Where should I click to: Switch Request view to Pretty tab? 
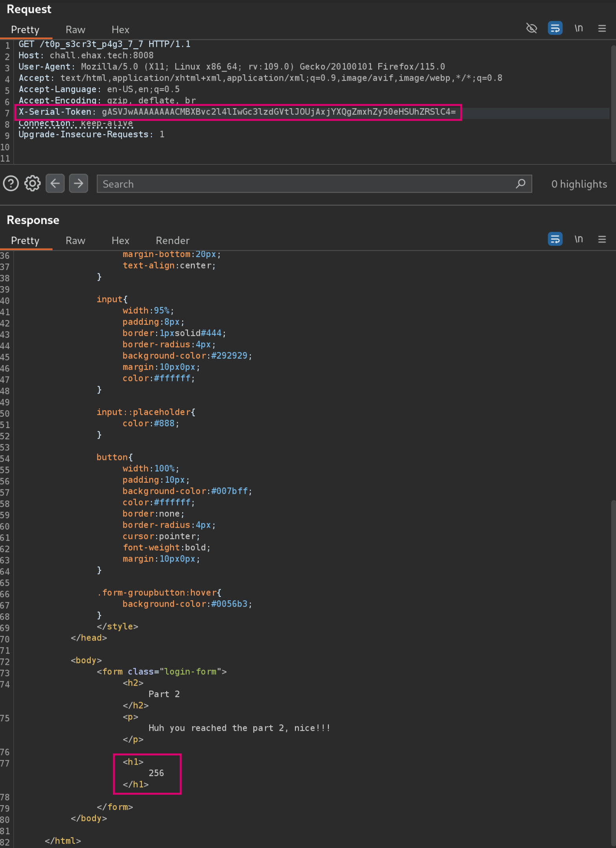coord(25,30)
